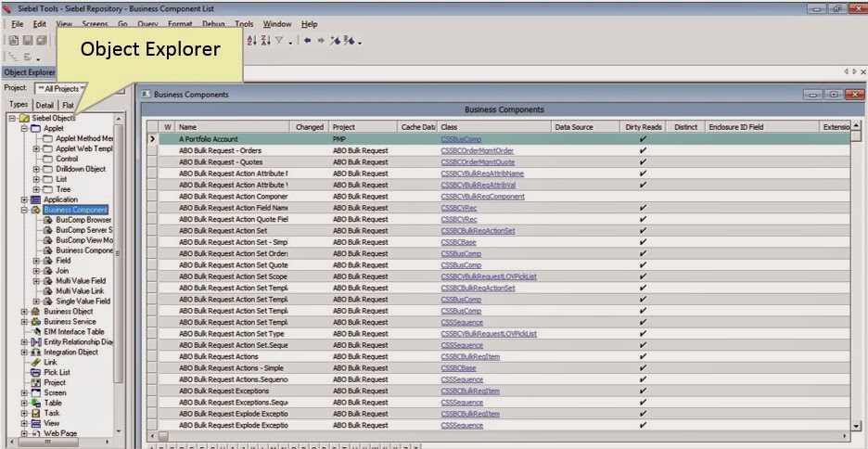Viewport: 868px width, 449px height.
Task: Click the New document toolbar icon
Action: 13,41
